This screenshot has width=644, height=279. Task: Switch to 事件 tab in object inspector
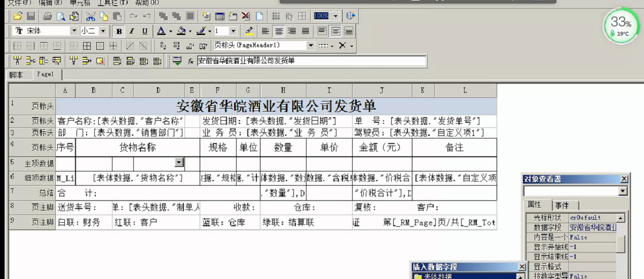(x=562, y=205)
